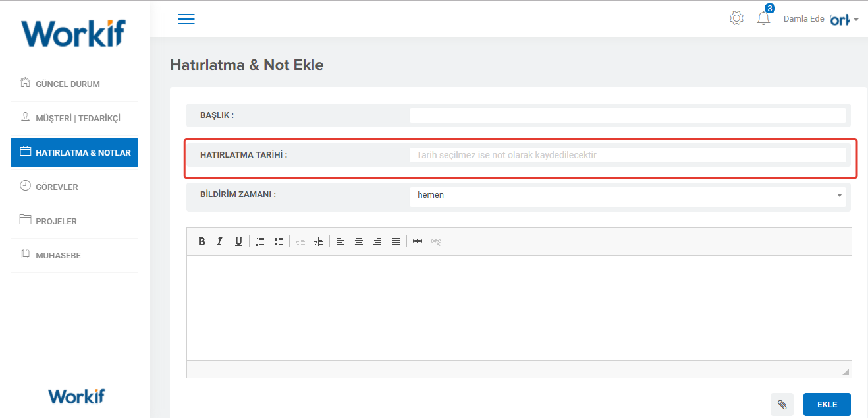Toggle underline formatting
This screenshot has height=418, width=868.
click(x=238, y=241)
